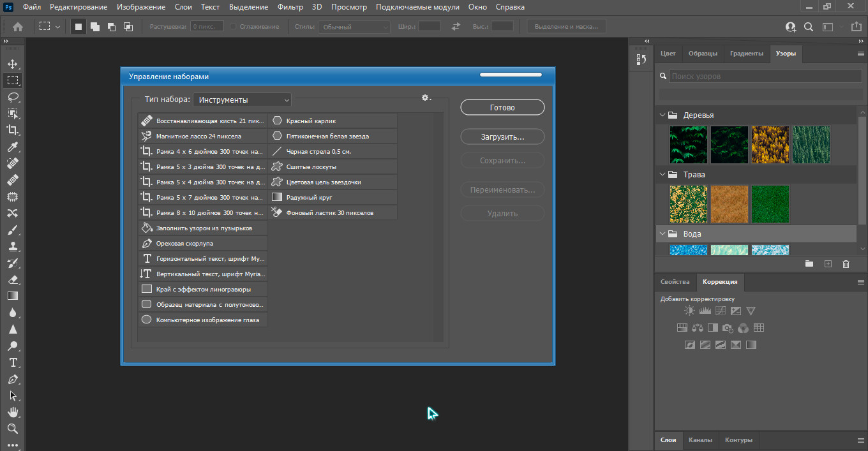Viewport: 868px width, 451px height.
Task: Open the Тип набора dropdown
Action: pyautogui.click(x=243, y=100)
